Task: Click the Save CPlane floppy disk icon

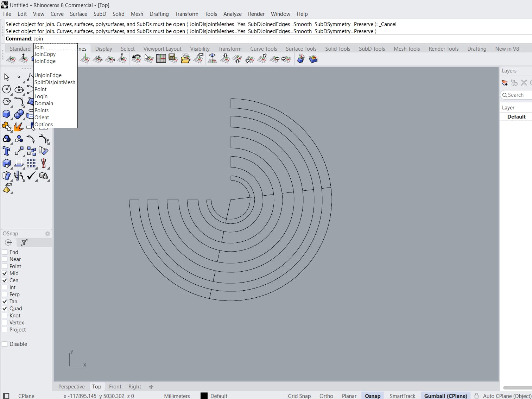Action: [x=172, y=58]
